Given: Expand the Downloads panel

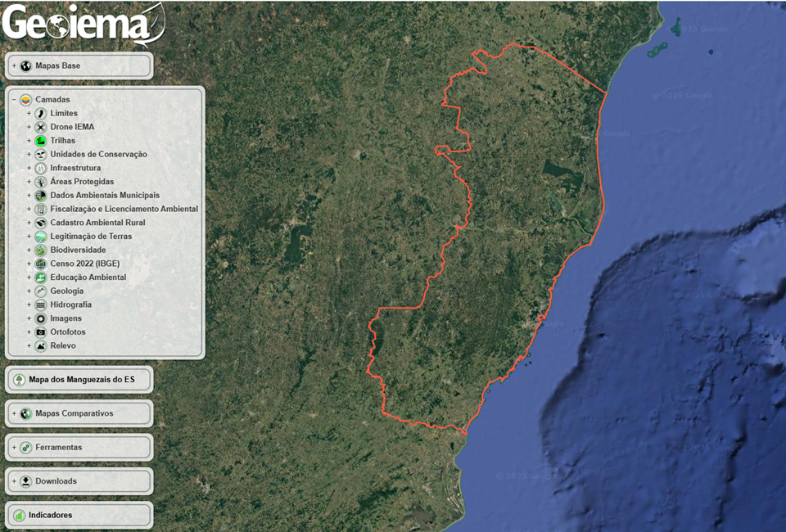Looking at the screenshot, I should click(14, 481).
